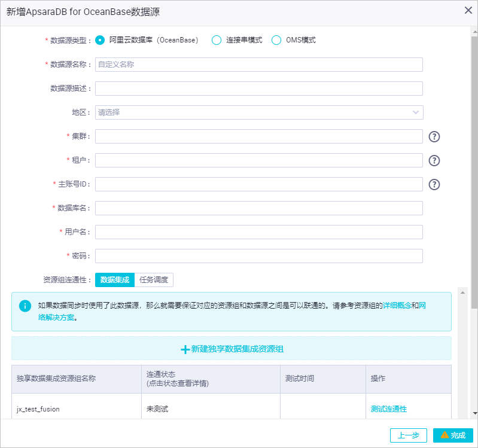478x448 pixels.
Task: Click the 上一步 button
Action: click(408, 435)
